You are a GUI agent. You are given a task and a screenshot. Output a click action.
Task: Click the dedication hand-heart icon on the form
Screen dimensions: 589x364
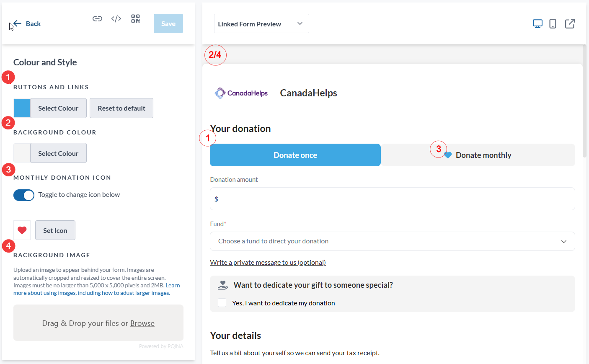click(x=222, y=284)
